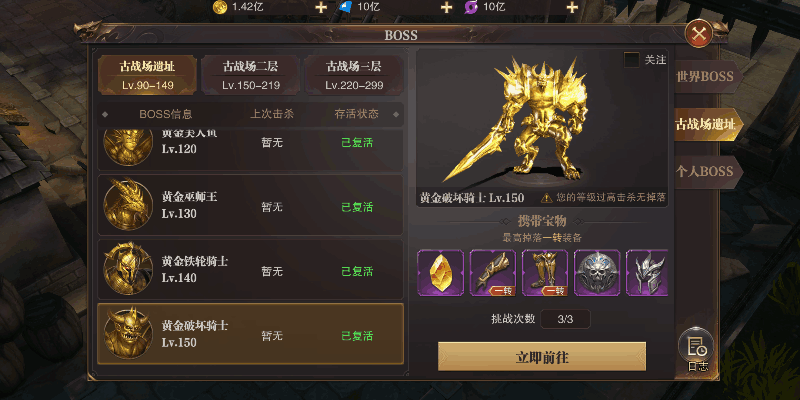Image resolution: width=800 pixels, height=400 pixels.
Task: Select 黄金铁轮骑士 Lv.140 boss row
Action: click(251, 270)
